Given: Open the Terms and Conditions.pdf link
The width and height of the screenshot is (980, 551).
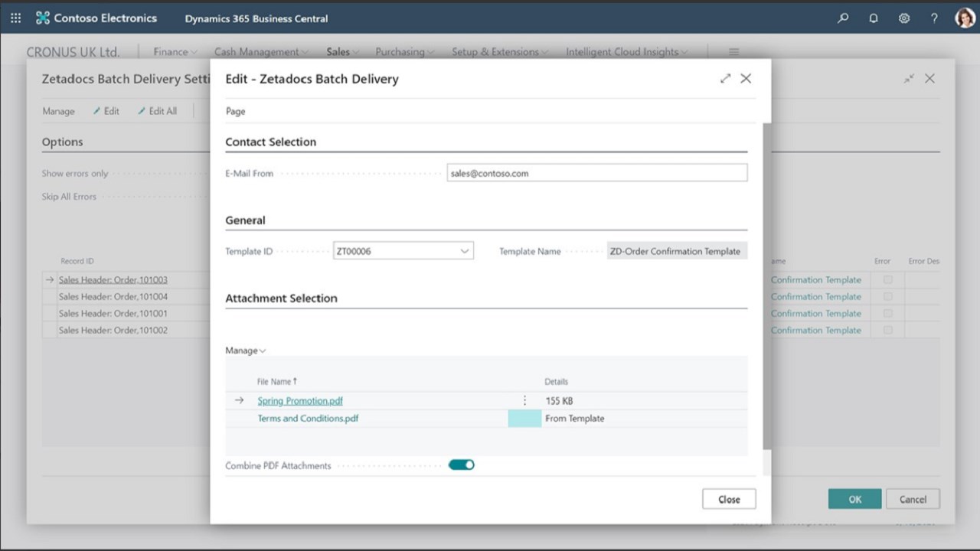Looking at the screenshot, I should coord(308,419).
